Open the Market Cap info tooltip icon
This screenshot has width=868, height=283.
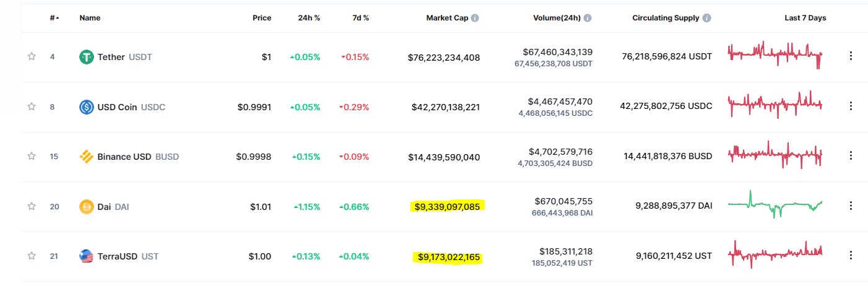click(x=475, y=18)
